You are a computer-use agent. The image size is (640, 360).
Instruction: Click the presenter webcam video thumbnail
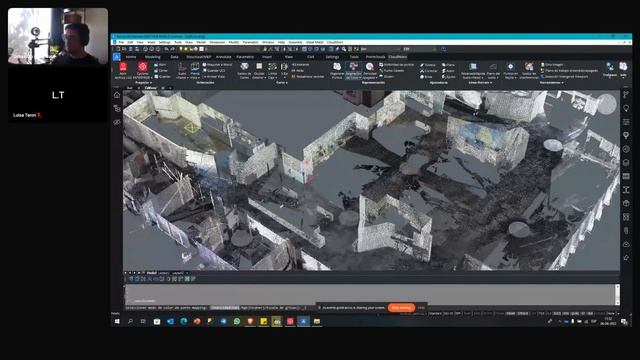coord(58,36)
